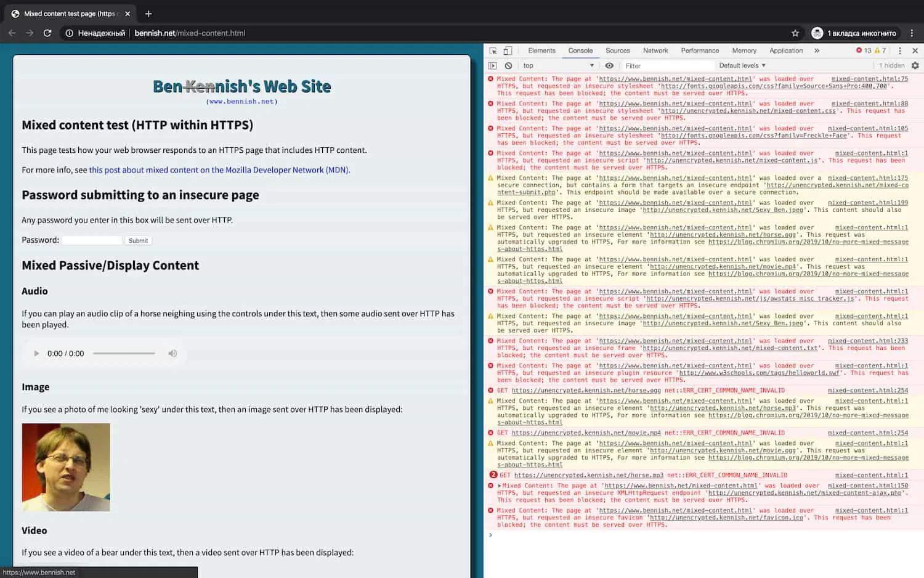Click the audio playback progress slider

123,353
